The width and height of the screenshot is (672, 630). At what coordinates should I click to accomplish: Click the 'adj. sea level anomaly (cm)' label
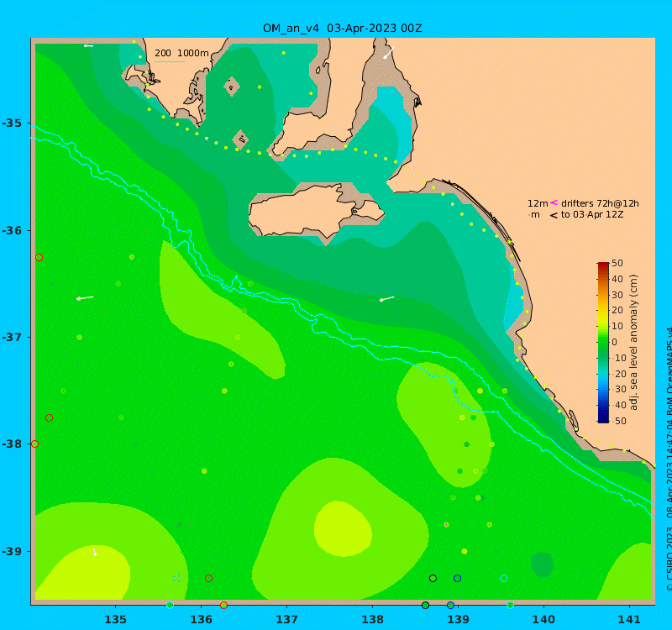coord(634,342)
